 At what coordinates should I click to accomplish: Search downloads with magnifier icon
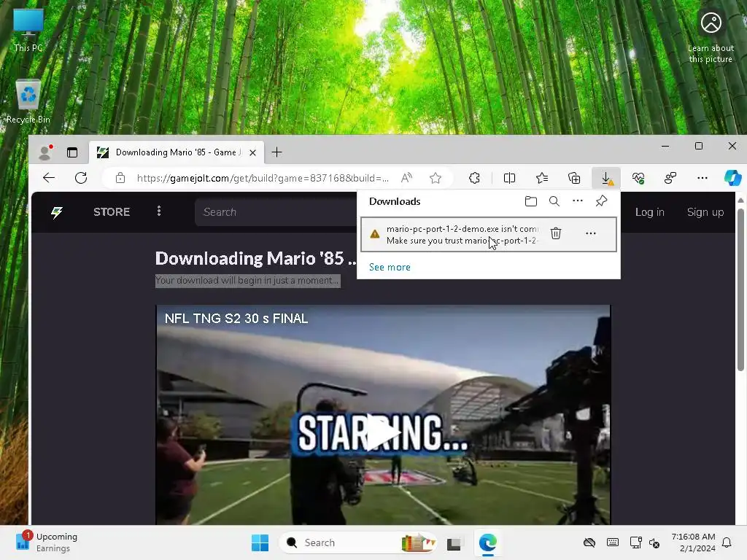coord(554,201)
